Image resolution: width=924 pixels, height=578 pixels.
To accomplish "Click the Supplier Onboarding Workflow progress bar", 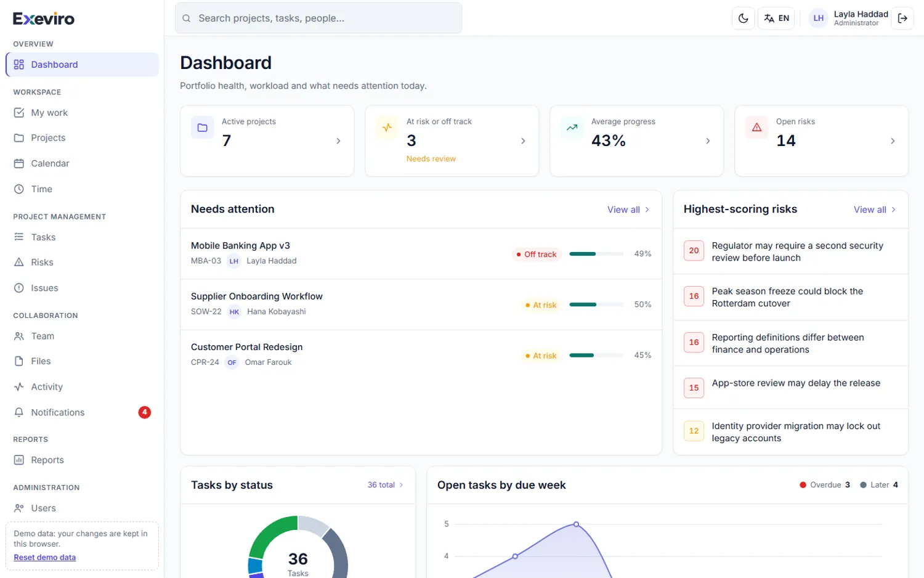I will tap(596, 304).
